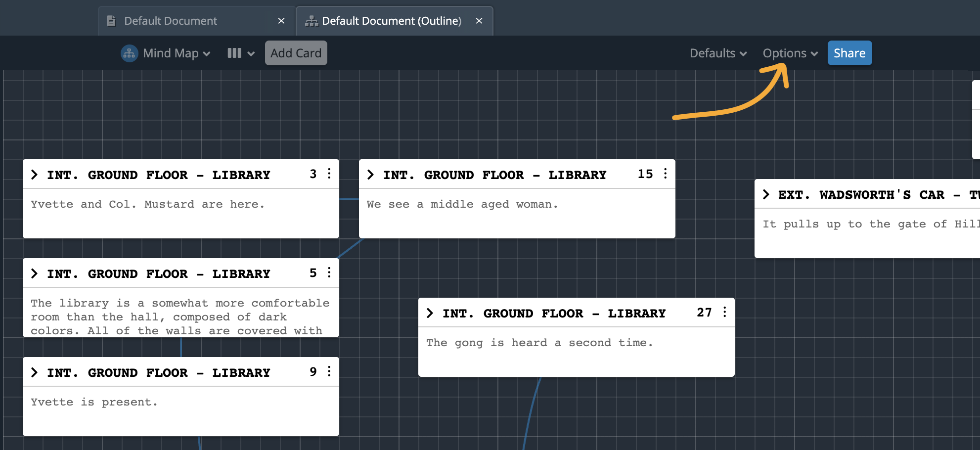Expand the EXT. WADSWORTH'S CAR card
This screenshot has height=450, width=980.
pos(766,194)
